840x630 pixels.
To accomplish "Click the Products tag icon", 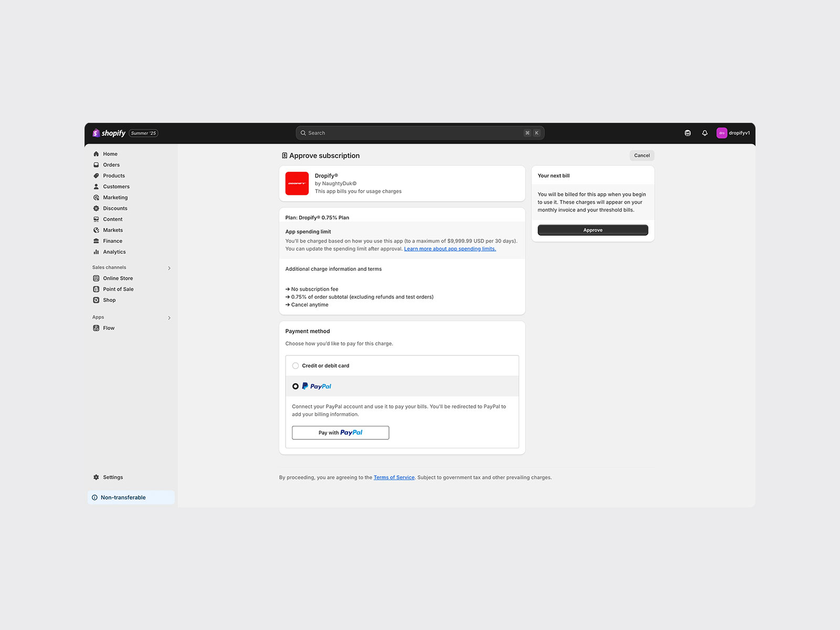I will click(96, 176).
